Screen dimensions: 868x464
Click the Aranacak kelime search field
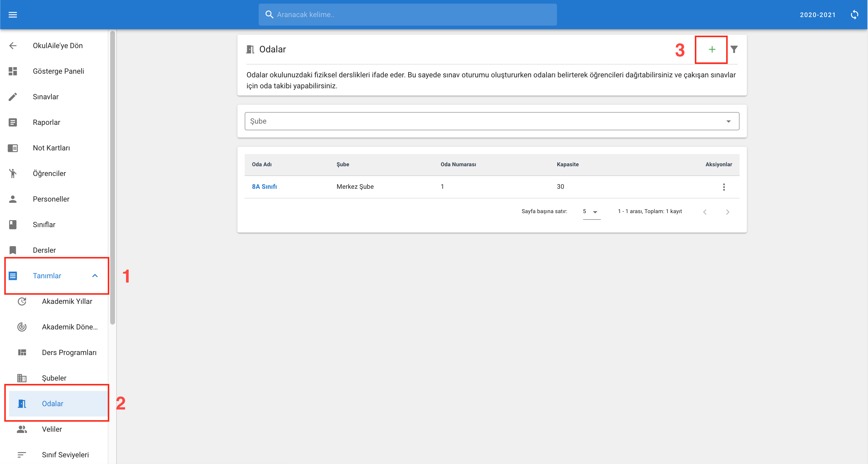pyautogui.click(x=408, y=15)
